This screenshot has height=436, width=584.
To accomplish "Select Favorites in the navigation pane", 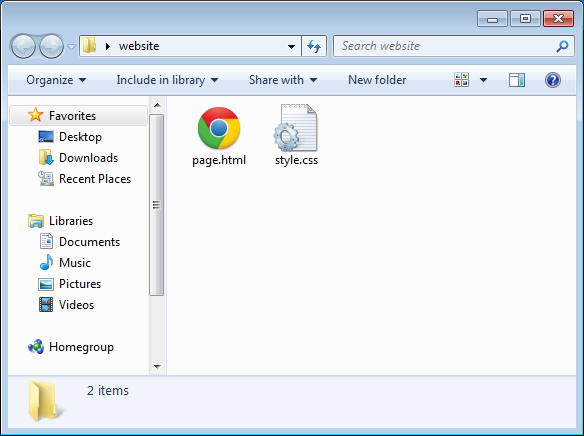I will click(x=78, y=116).
